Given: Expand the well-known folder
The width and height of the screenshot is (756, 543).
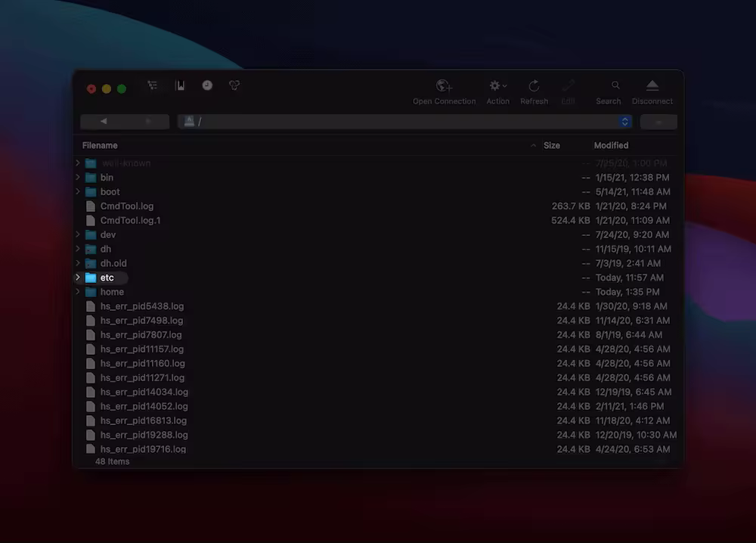Looking at the screenshot, I should [78, 163].
